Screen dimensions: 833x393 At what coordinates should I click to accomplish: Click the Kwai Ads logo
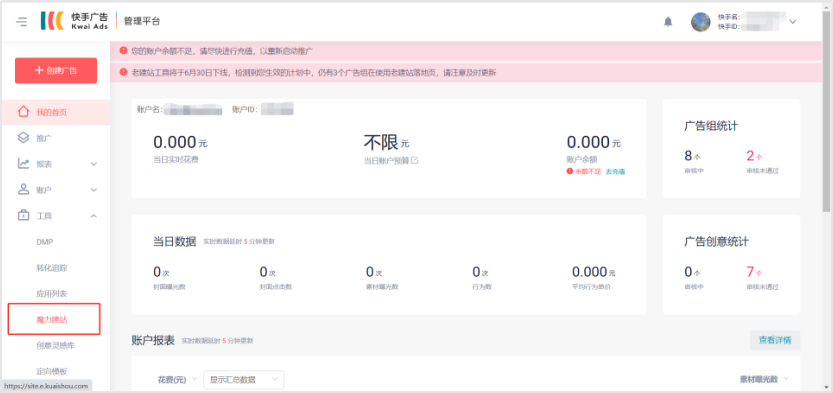[74, 21]
